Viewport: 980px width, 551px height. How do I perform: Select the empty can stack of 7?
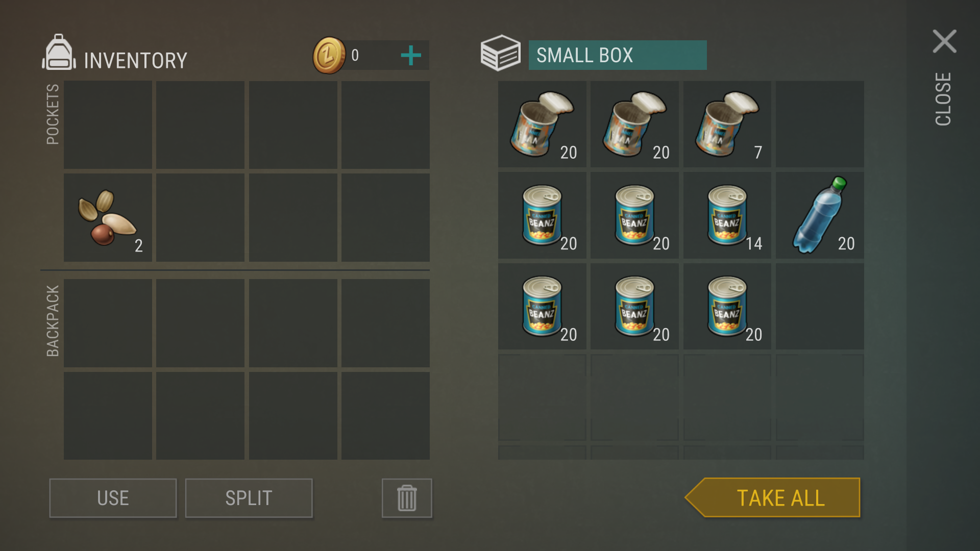[727, 124]
